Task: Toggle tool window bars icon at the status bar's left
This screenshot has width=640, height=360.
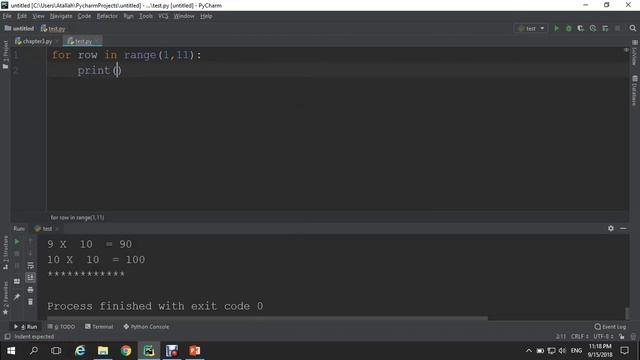Action: click(7, 336)
